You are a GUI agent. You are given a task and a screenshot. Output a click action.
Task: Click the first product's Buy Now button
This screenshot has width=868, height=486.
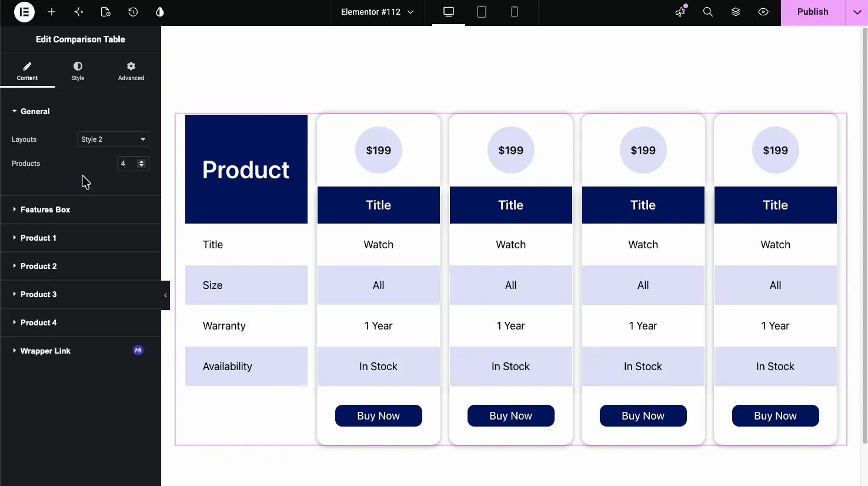pos(379,416)
